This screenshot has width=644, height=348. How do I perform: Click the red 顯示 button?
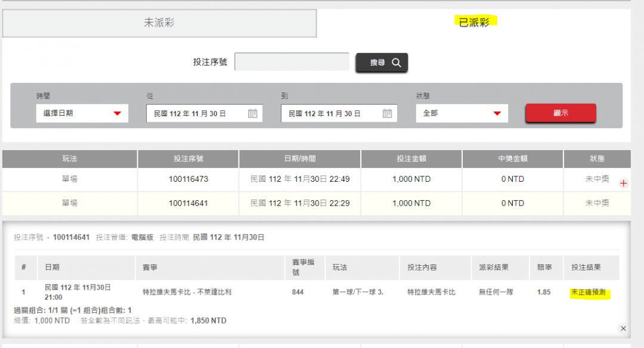[x=561, y=113]
